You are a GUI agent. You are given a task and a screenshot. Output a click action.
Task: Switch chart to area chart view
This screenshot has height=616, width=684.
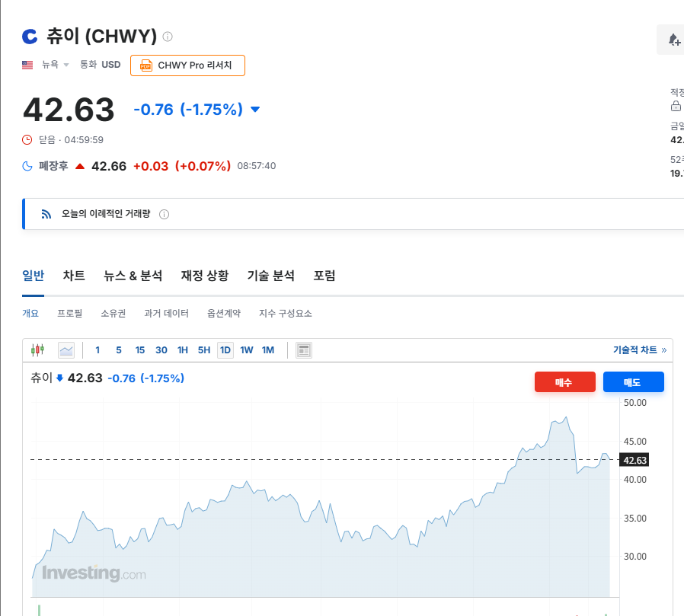(x=66, y=350)
